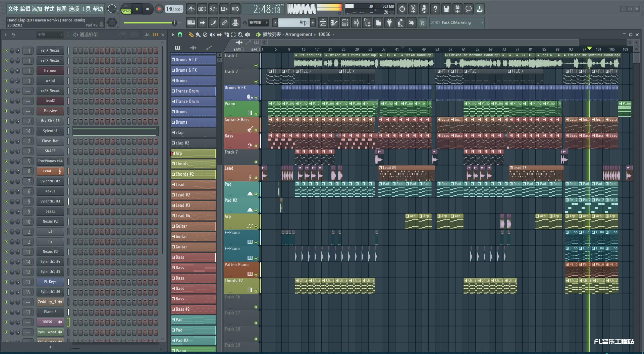Open the 全部 channel filter dropdown
This screenshot has width=644, height=354.
tap(50, 35)
